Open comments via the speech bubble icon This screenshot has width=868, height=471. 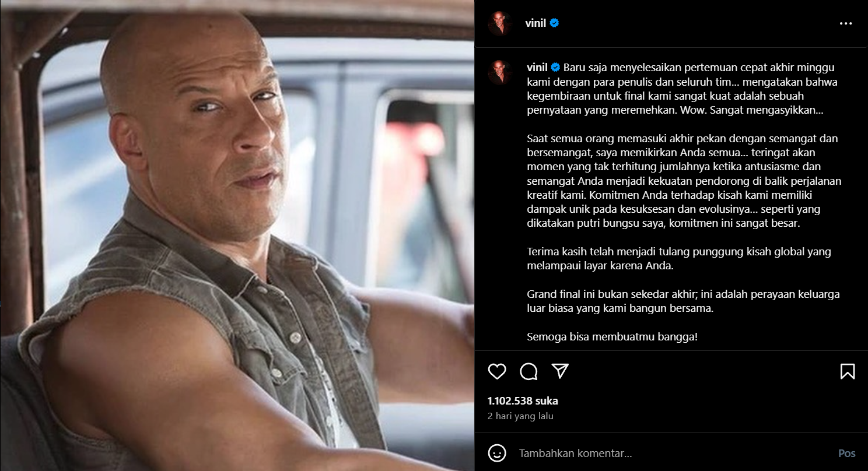click(x=528, y=371)
